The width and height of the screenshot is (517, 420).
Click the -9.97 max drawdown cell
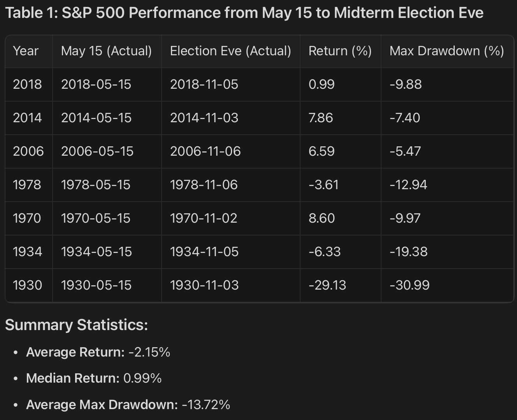[x=405, y=218]
